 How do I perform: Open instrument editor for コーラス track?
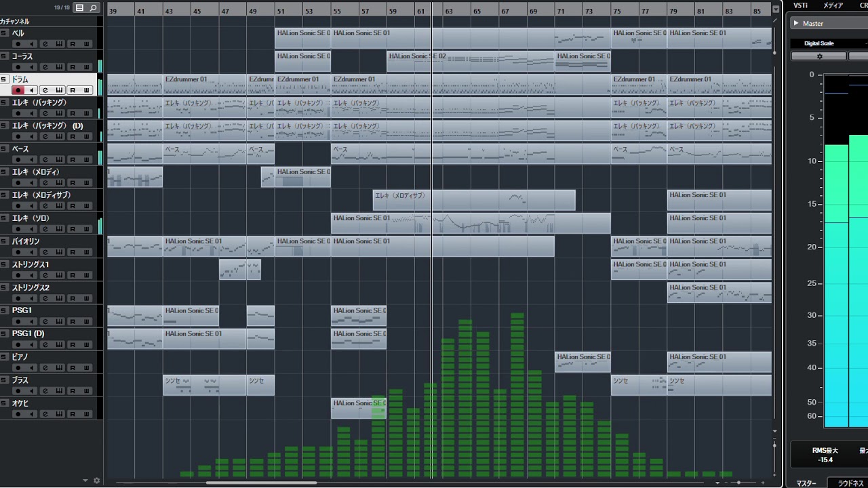click(60, 66)
